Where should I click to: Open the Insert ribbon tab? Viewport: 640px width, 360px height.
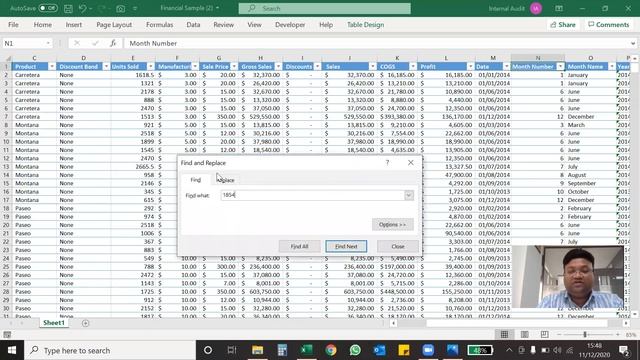[73, 24]
